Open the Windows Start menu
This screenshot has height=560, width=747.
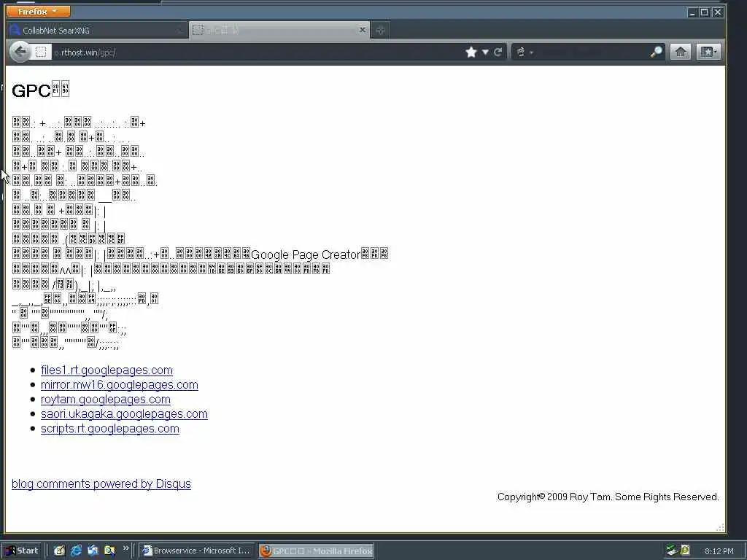point(22,551)
